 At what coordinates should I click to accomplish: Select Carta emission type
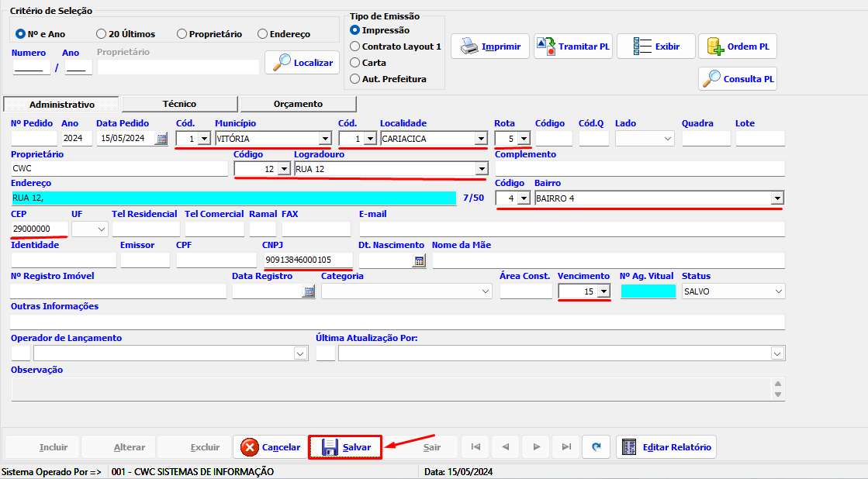[355, 63]
